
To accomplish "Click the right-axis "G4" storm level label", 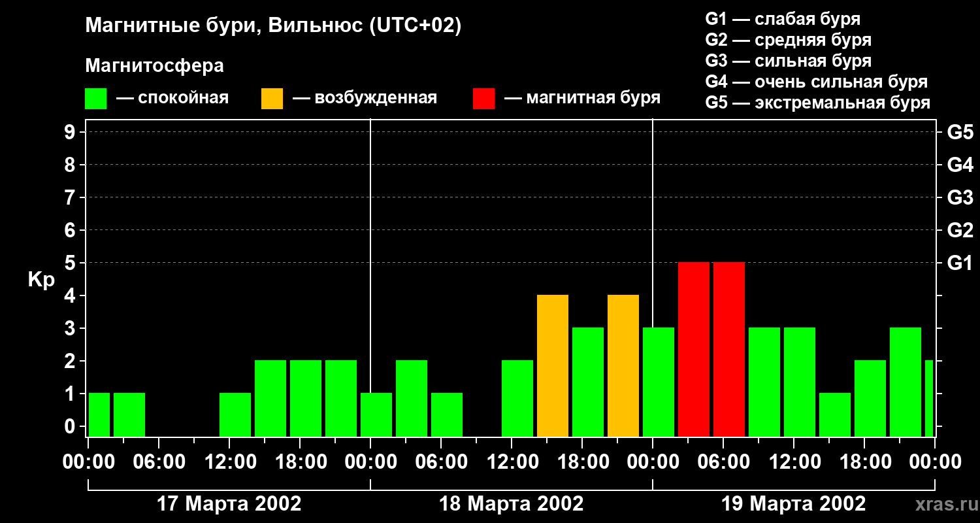I will 960,165.
